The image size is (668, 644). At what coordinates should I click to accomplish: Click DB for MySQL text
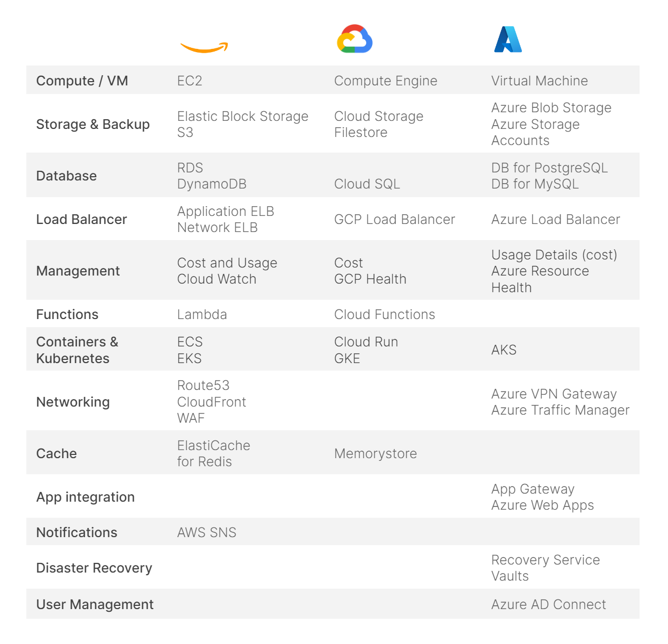coord(535,184)
